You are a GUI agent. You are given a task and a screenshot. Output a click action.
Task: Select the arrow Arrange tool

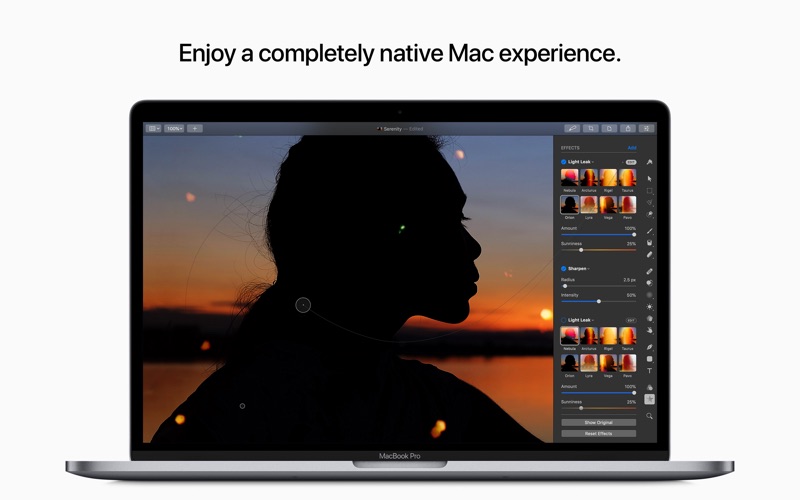tap(649, 179)
